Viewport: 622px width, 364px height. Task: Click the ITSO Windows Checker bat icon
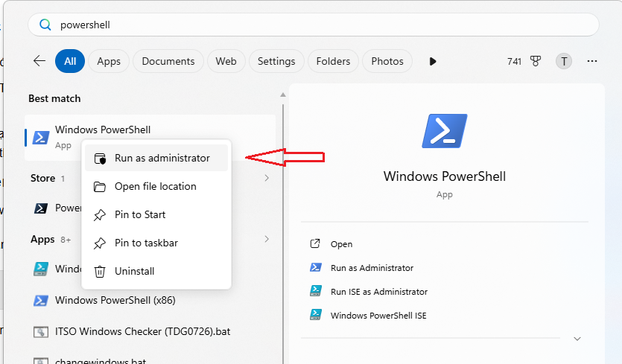click(x=41, y=331)
